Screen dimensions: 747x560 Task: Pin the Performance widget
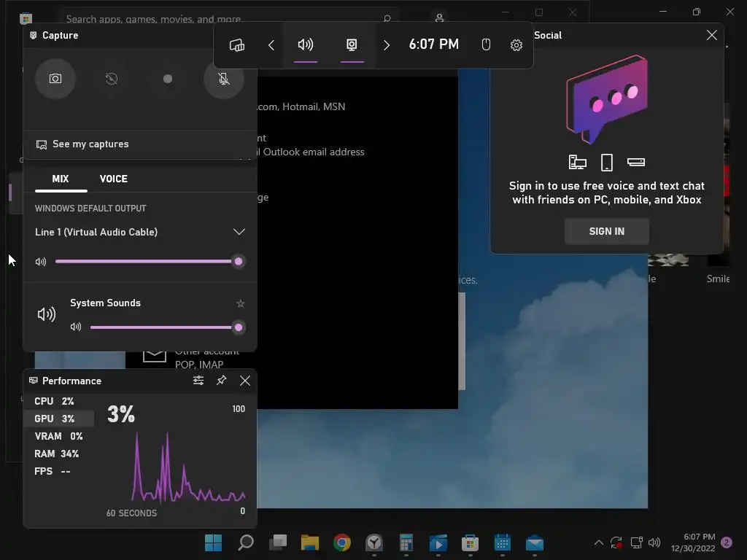tap(222, 381)
